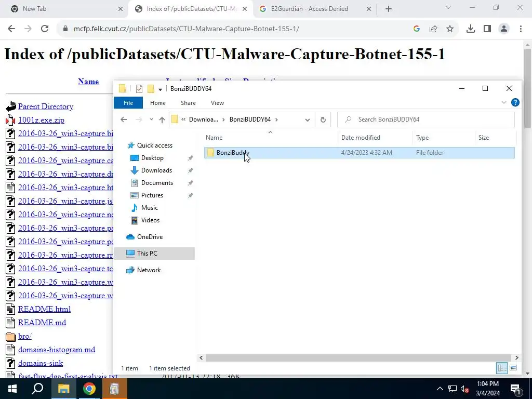Viewport: 532px width, 399px height.
Task: Click Chrome address bar URL
Action: coord(187,29)
